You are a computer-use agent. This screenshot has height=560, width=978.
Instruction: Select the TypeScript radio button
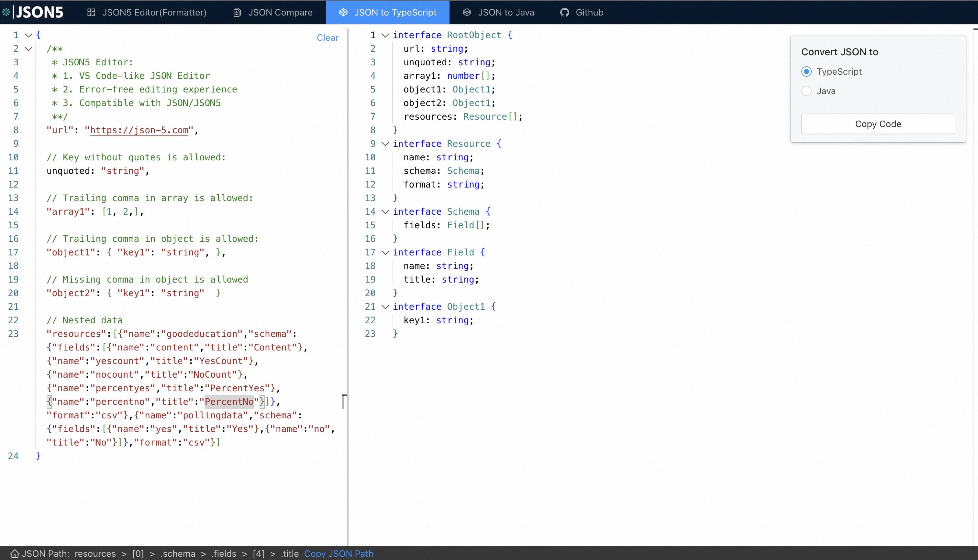tap(807, 71)
